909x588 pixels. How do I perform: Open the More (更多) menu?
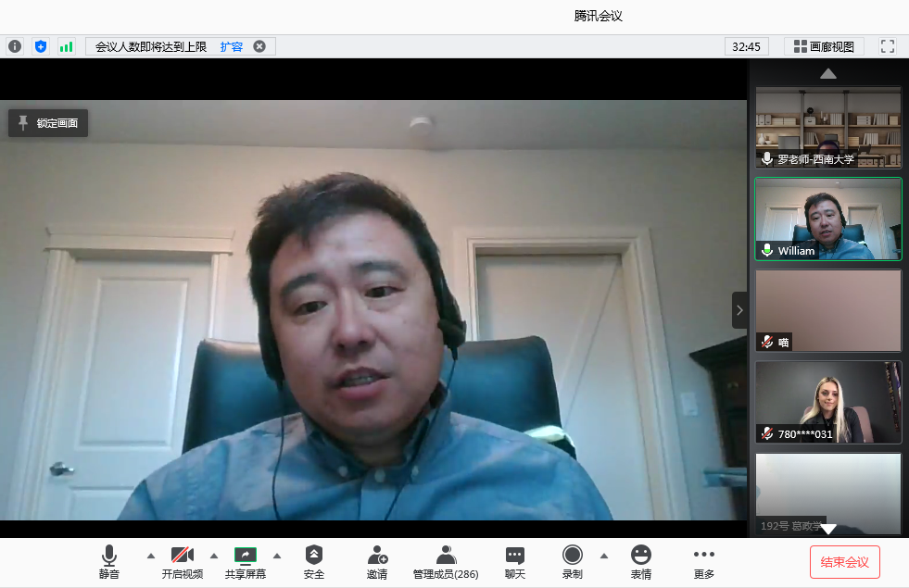point(704,561)
